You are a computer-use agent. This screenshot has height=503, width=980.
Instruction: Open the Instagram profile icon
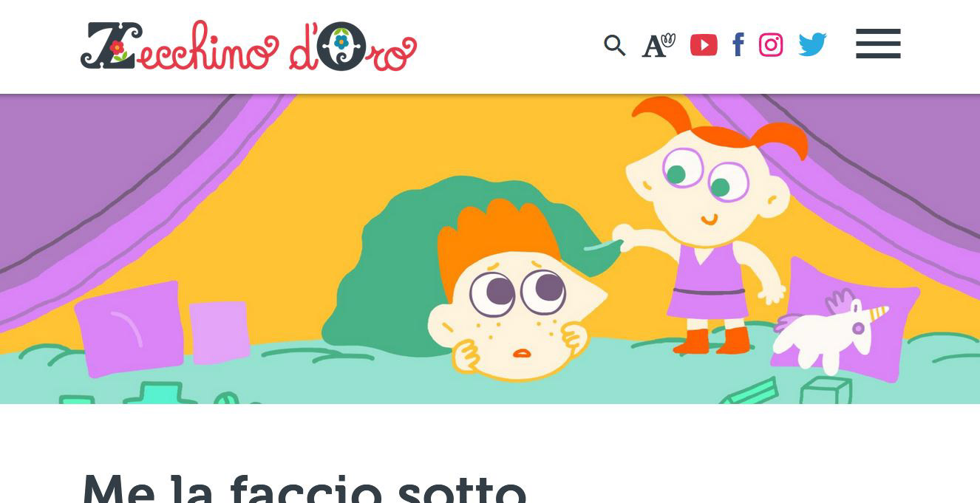[771, 45]
